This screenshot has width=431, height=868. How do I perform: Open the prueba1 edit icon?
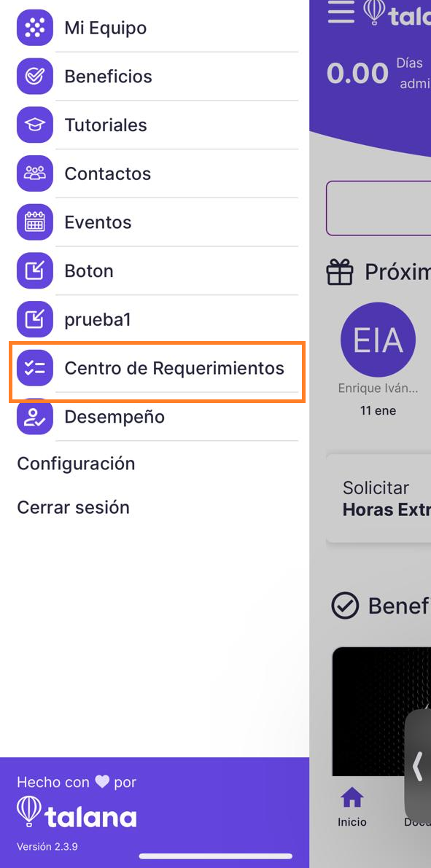tap(35, 320)
